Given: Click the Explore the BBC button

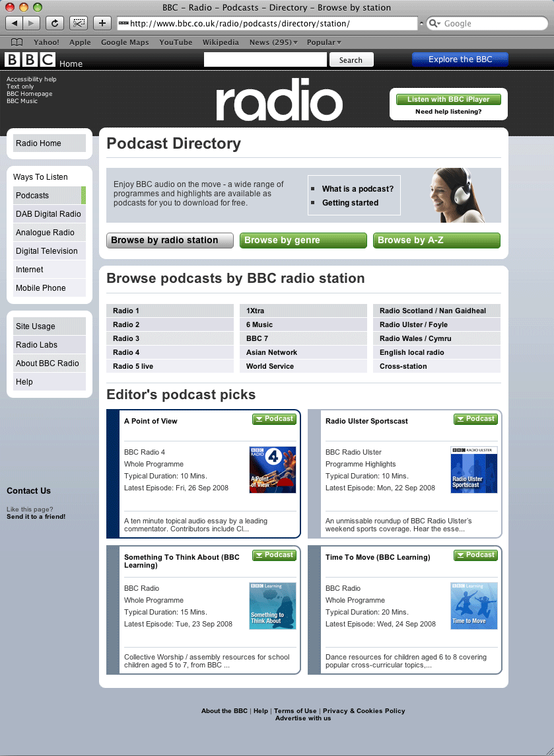Looking at the screenshot, I should (x=460, y=59).
